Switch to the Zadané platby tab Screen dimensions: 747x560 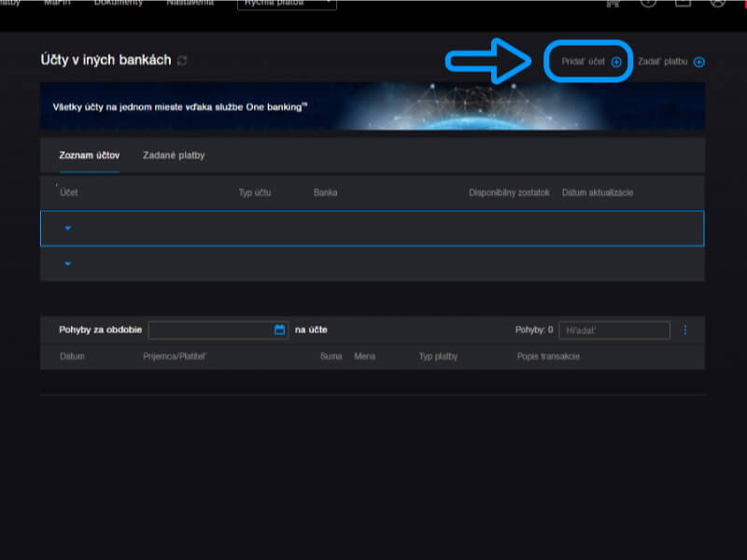[174, 155]
